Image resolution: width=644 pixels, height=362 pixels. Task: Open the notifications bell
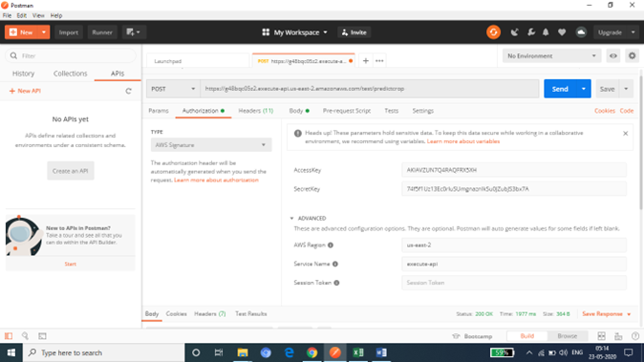546,32
